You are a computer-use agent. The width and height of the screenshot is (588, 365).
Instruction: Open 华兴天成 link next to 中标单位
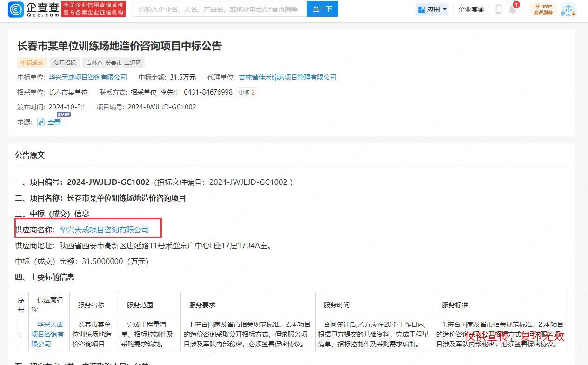88,77
